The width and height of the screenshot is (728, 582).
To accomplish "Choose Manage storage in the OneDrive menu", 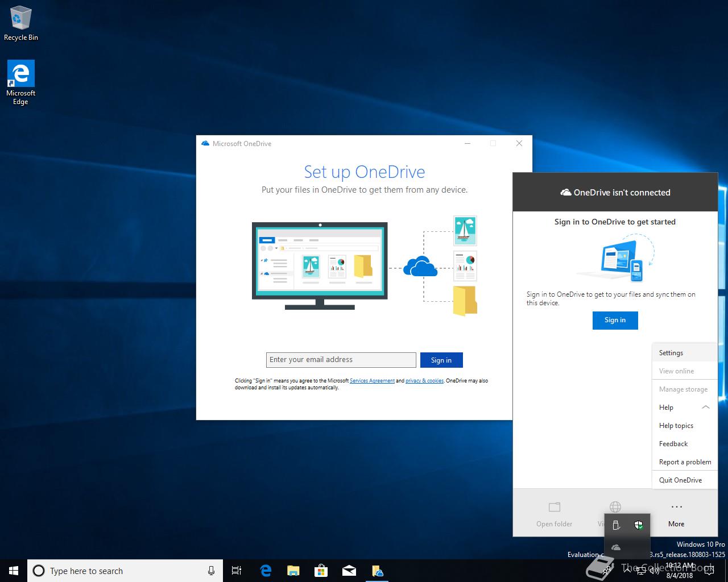I will pos(684,389).
